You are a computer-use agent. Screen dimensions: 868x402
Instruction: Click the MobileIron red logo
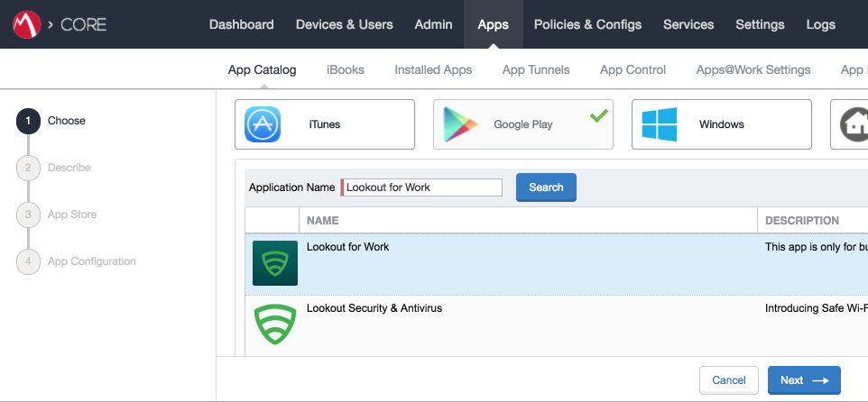26,24
